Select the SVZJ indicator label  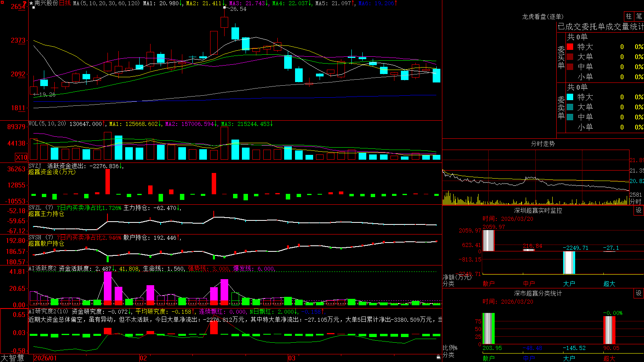[35, 166]
